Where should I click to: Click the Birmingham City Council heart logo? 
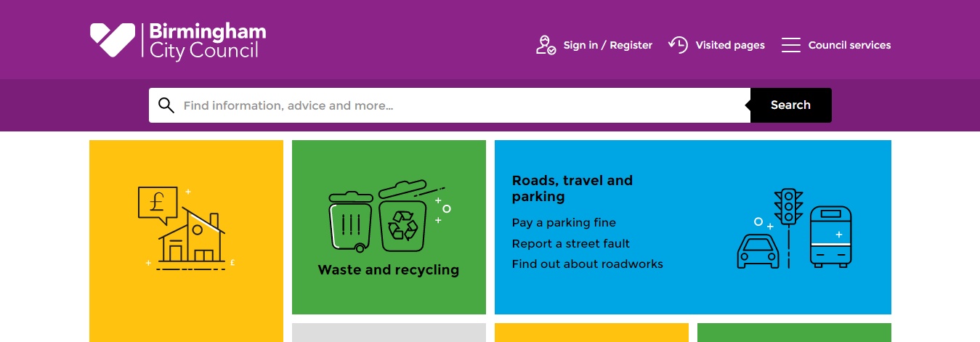(113, 40)
